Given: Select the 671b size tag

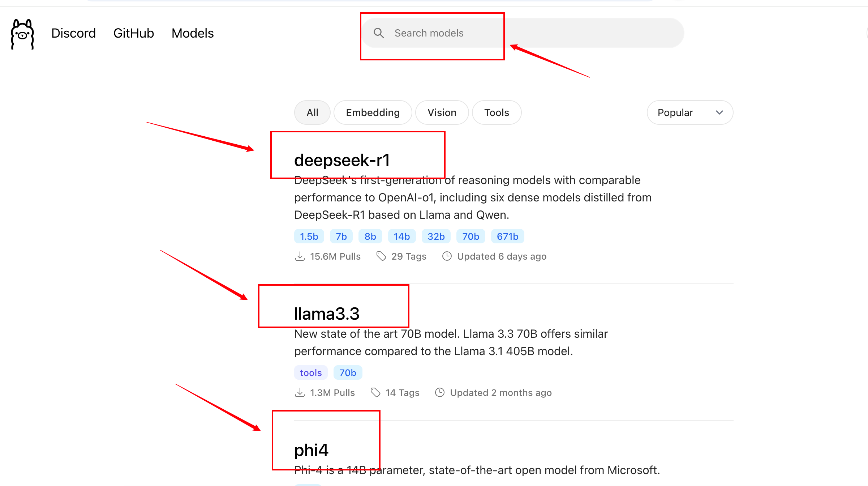Looking at the screenshot, I should (507, 236).
